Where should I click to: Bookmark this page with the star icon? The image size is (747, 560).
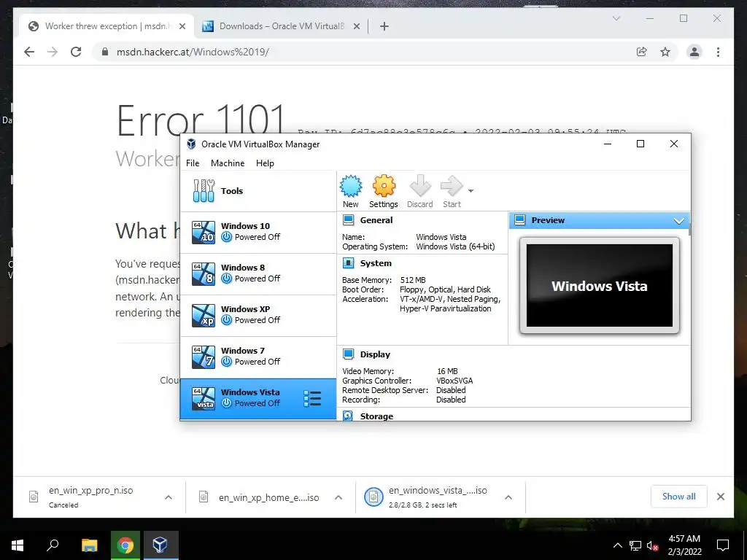pyautogui.click(x=665, y=52)
